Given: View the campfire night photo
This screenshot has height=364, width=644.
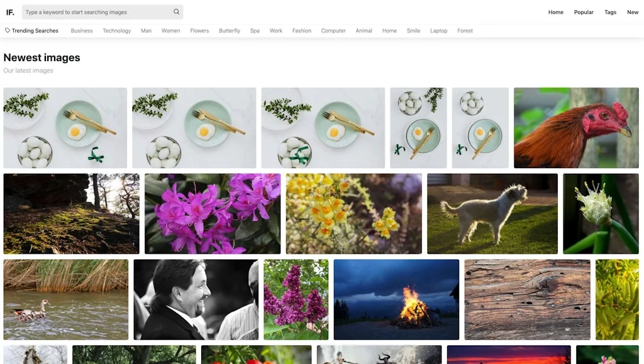Looking at the screenshot, I should coord(397,299).
